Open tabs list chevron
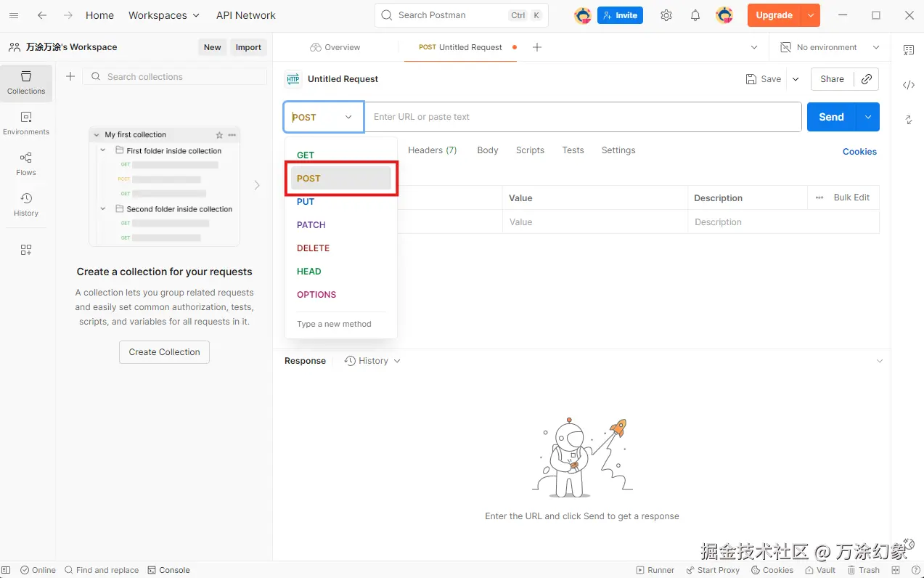Screen dimensions: 924x578 (753, 47)
